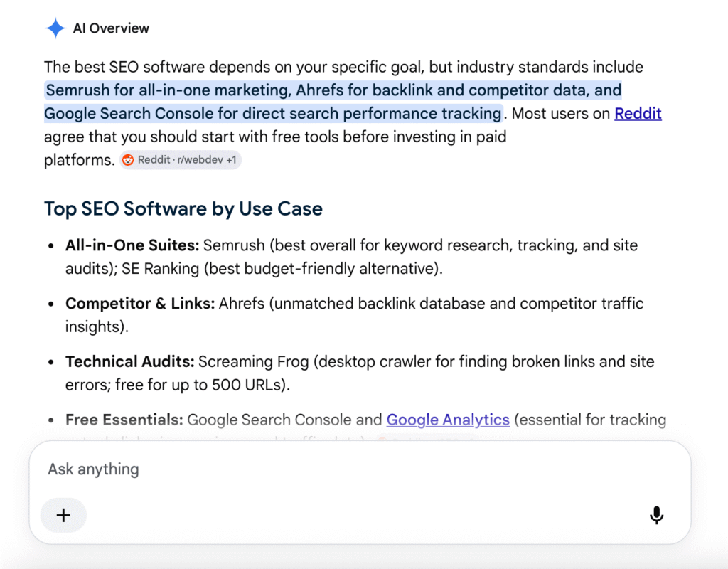
Task: Select the All-in-One Suites bullet label
Action: tap(132, 245)
